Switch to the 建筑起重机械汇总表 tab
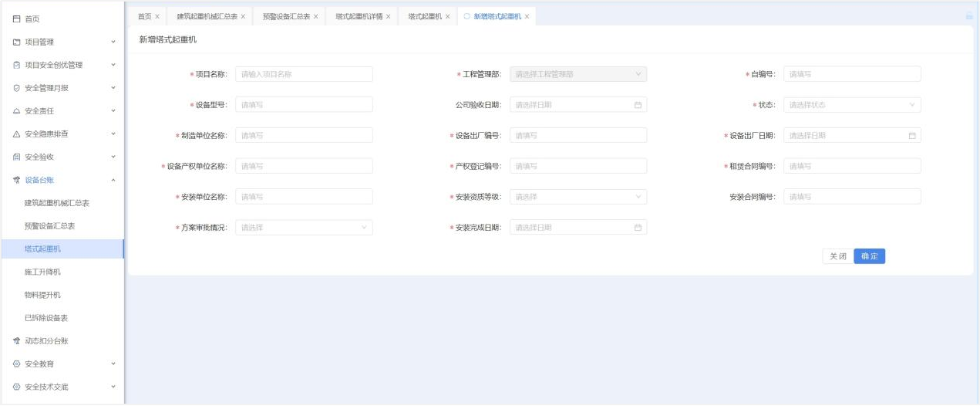This screenshot has height=406, width=980. [207, 16]
